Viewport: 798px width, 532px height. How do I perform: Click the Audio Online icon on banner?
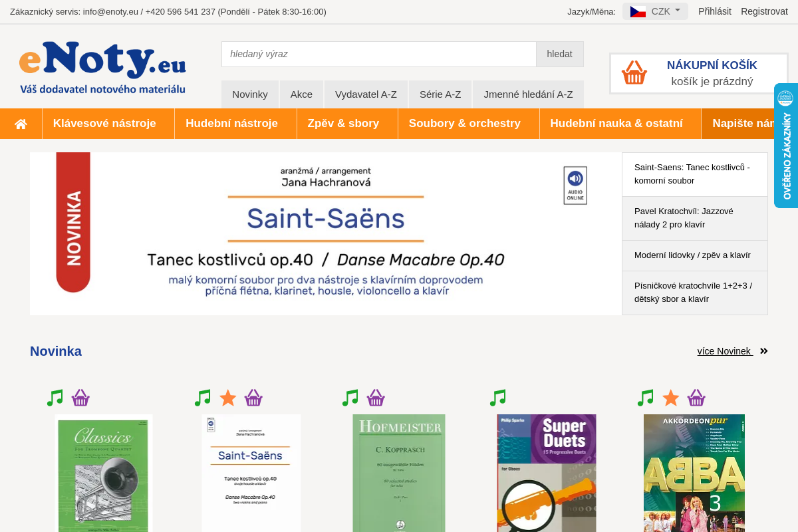tap(575, 186)
